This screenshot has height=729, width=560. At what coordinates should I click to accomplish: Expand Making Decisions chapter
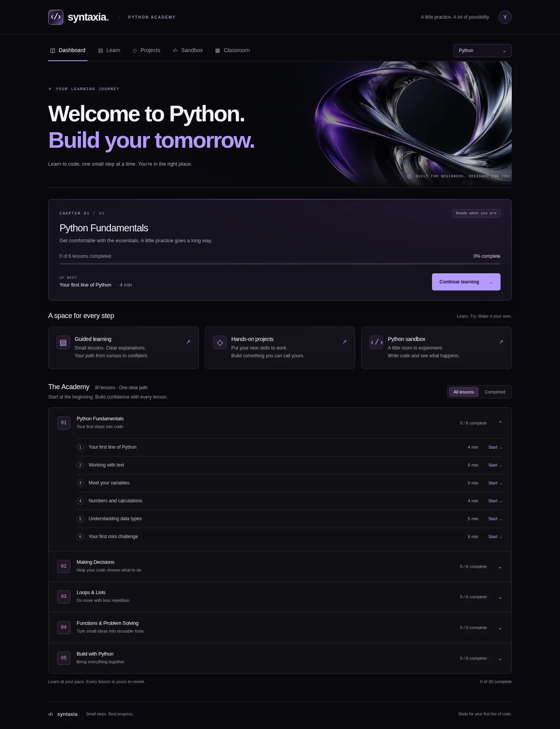coord(500,567)
